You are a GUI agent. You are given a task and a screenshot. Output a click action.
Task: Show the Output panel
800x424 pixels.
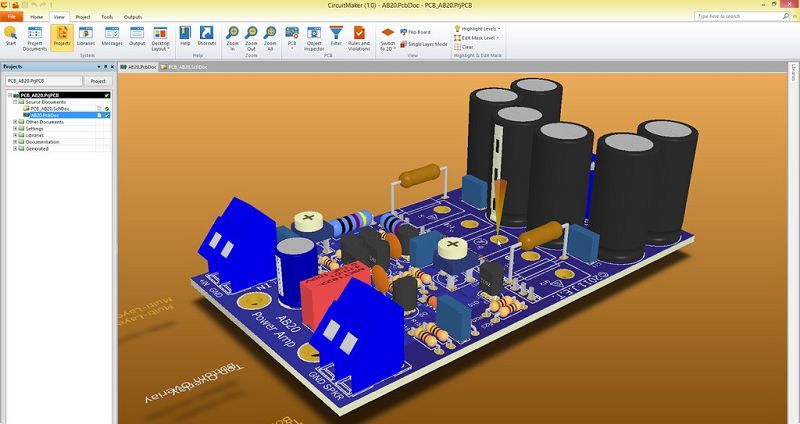tap(137, 36)
